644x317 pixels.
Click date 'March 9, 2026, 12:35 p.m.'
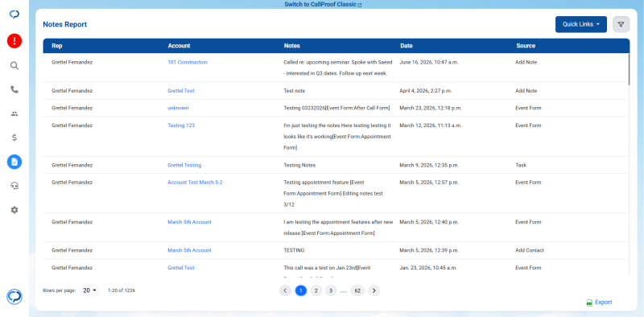click(x=429, y=165)
